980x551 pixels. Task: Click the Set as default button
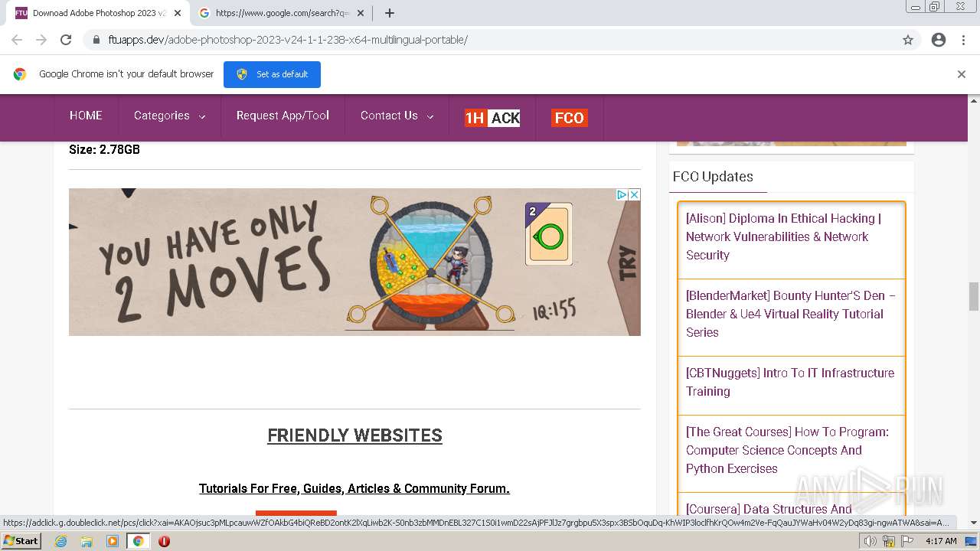pos(272,74)
